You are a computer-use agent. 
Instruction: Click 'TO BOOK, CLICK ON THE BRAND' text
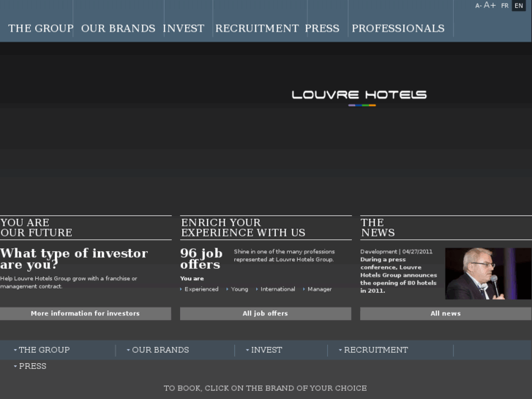click(x=266, y=388)
